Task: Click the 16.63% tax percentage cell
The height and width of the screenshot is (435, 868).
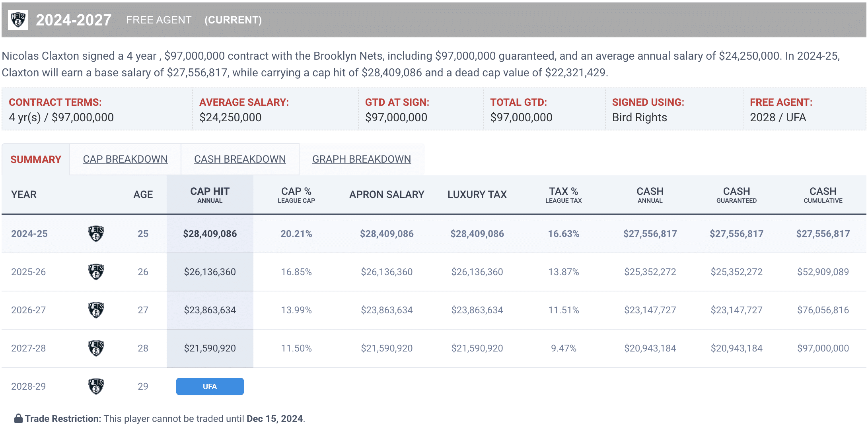Action: (564, 234)
